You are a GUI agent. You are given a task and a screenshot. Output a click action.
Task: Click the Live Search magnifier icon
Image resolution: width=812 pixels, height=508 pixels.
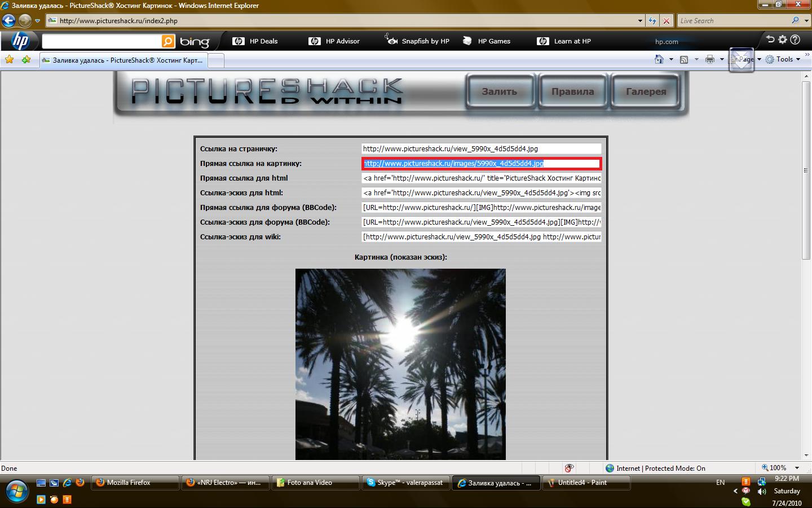[795, 20]
